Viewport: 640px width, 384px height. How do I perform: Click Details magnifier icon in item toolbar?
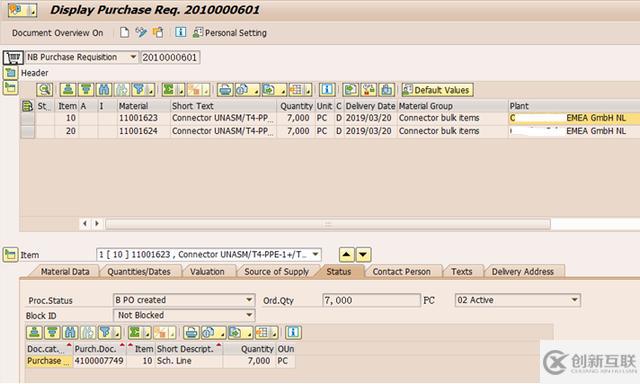tap(44, 90)
